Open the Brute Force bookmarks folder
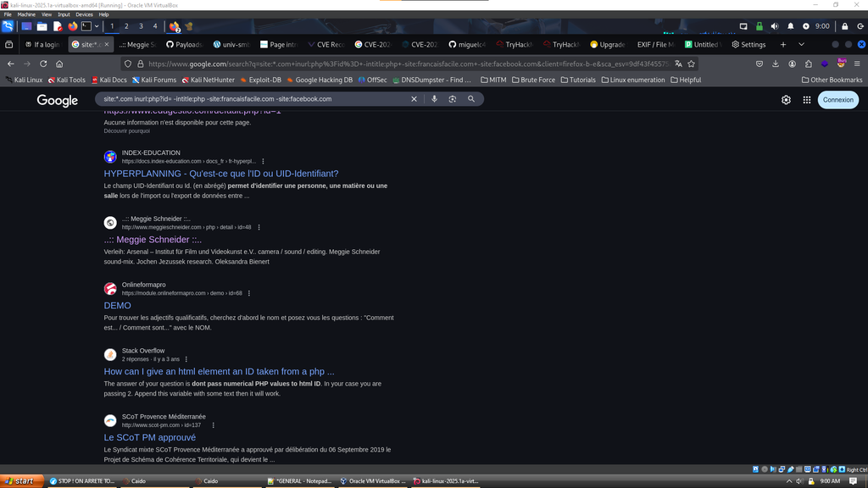 pos(532,80)
